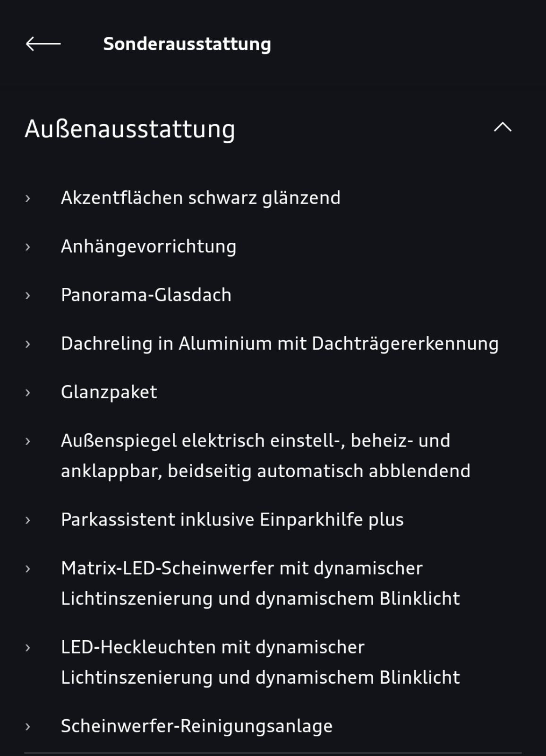The width and height of the screenshot is (546, 756).
Task: Select Akzentflächen schwarz glänzend item
Action: coord(201,198)
